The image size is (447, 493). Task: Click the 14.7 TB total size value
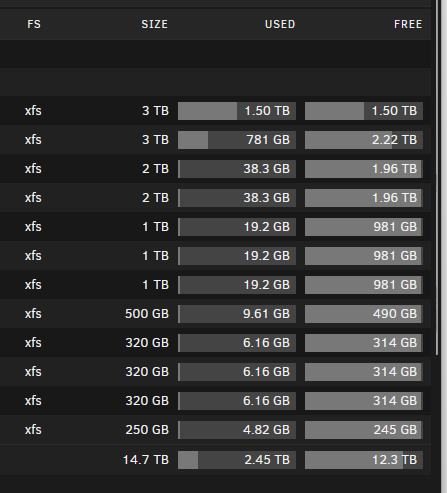pos(146,460)
